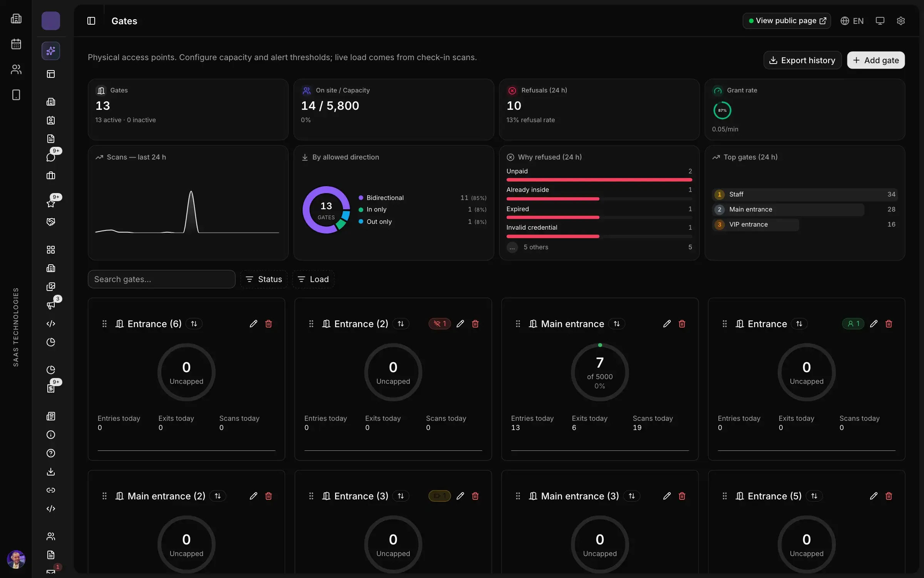Open calendar icon in far-left rail
This screenshot has height=578, width=924.
tap(16, 44)
